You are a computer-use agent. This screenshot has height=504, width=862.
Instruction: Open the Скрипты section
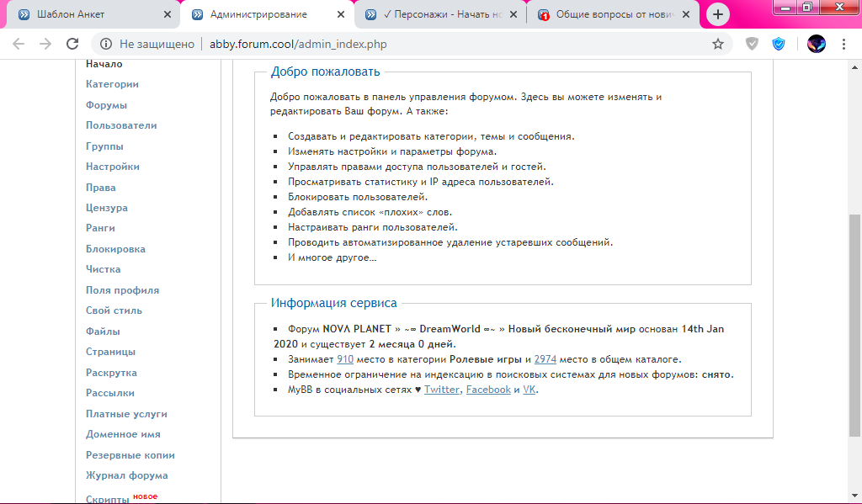pos(107,499)
